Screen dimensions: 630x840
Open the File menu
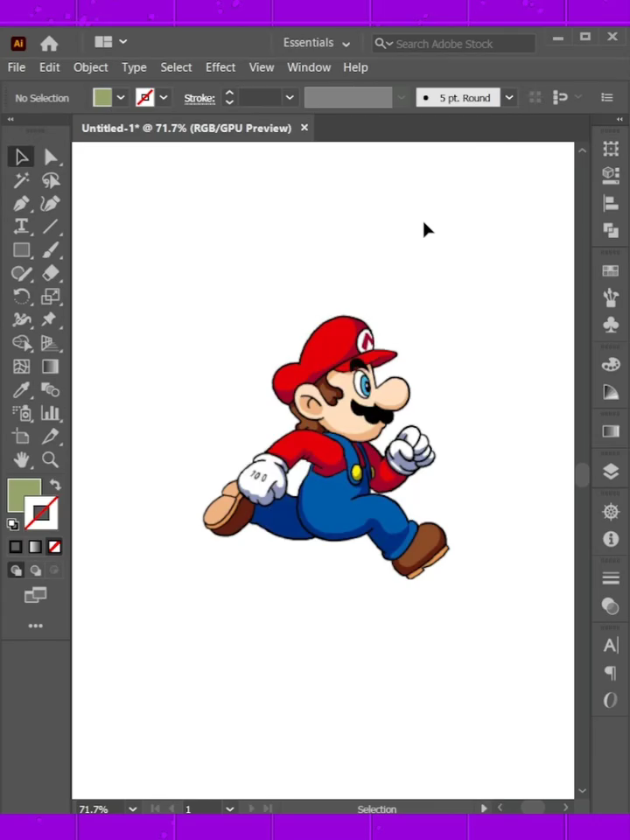coord(16,67)
